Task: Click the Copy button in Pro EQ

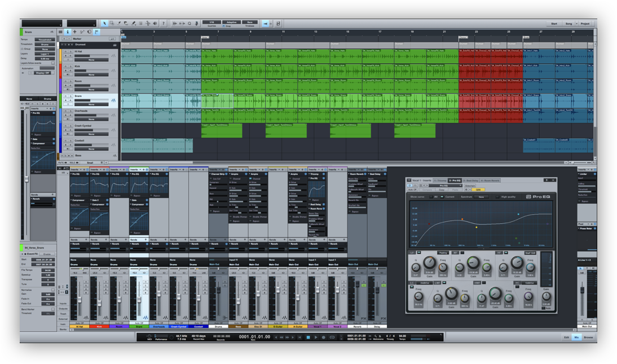Action: tap(442, 189)
